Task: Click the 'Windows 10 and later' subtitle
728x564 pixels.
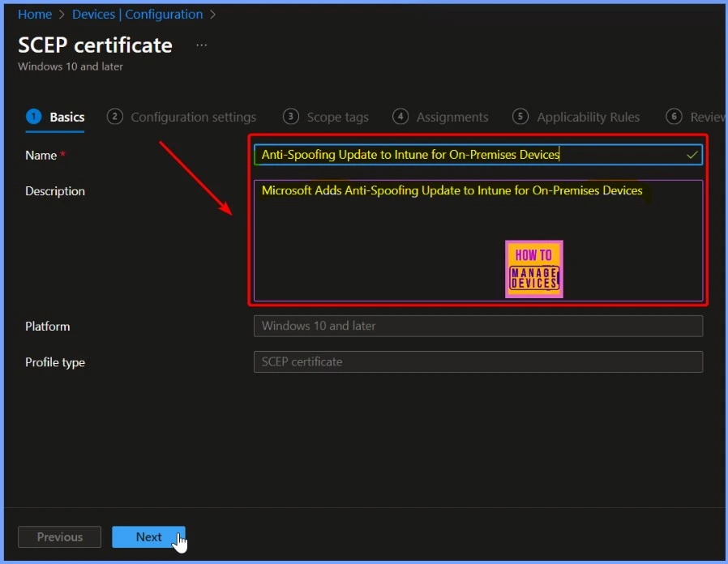Action: (x=71, y=66)
